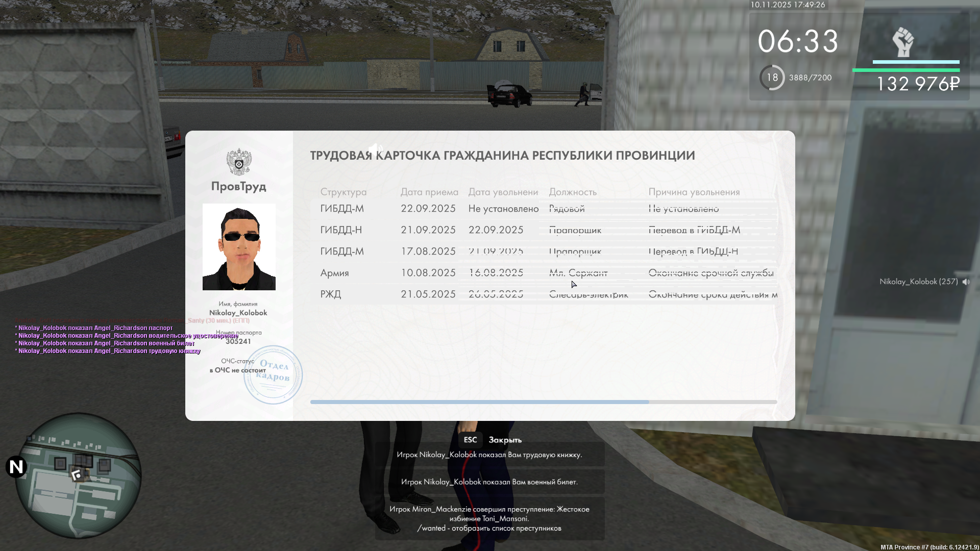Click the Структура column header

343,192
